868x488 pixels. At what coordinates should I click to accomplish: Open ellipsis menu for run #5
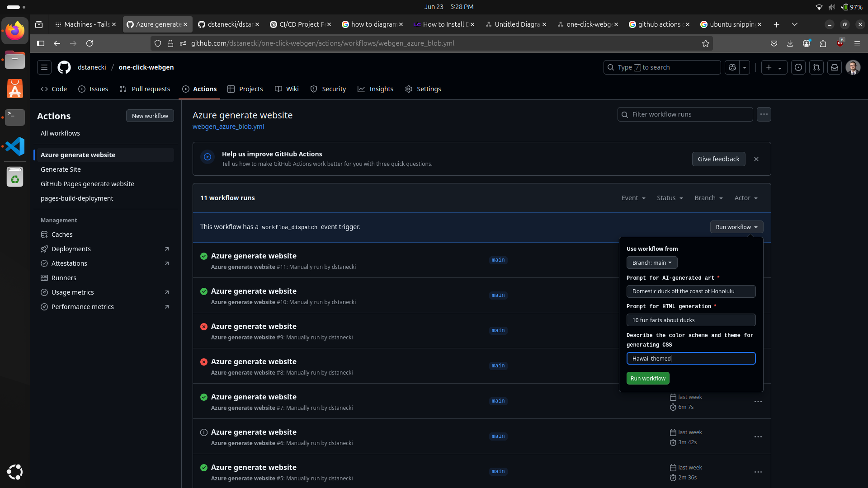[x=758, y=472]
